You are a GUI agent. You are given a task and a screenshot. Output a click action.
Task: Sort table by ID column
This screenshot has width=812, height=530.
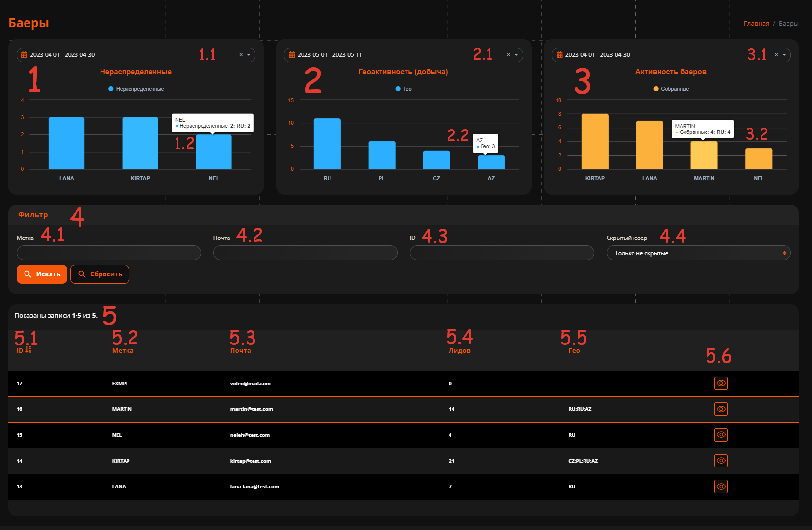(x=20, y=351)
